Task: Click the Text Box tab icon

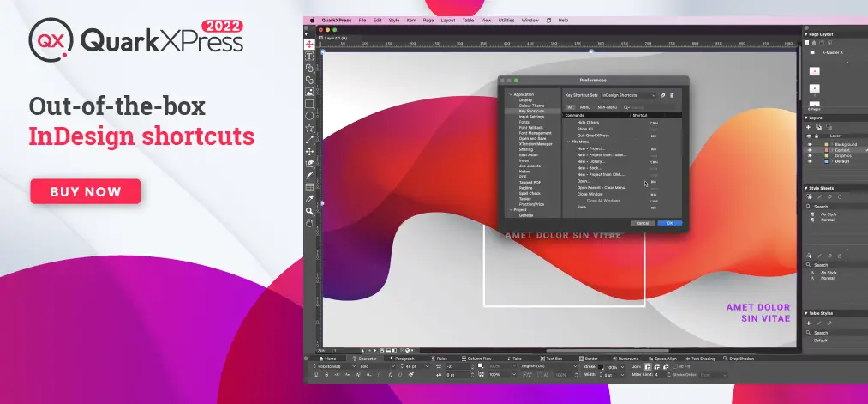Action: click(x=542, y=359)
